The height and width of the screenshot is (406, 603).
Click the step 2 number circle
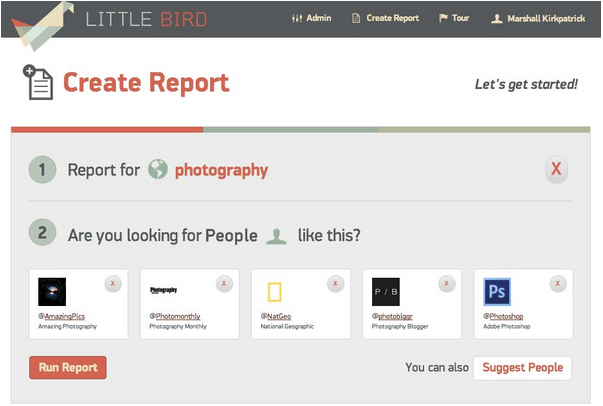[x=42, y=233]
